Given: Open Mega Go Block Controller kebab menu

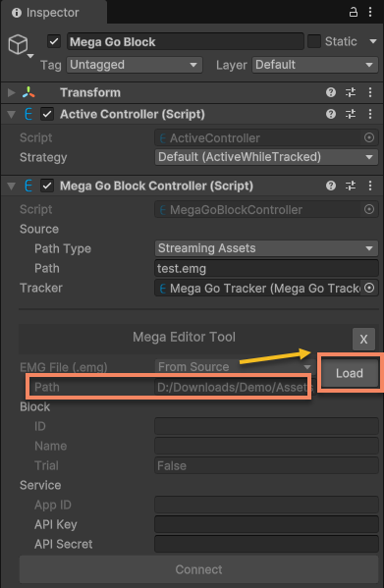Looking at the screenshot, I should [370, 186].
